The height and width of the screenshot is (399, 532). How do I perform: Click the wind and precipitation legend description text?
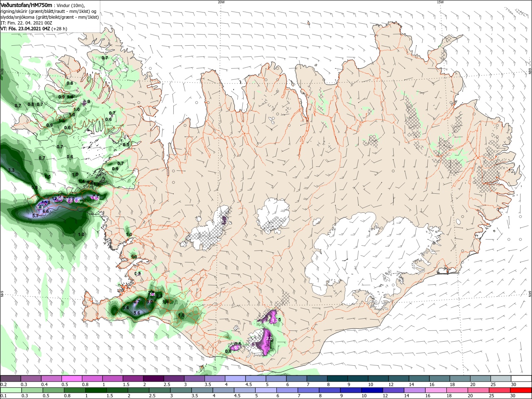(49, 11)
